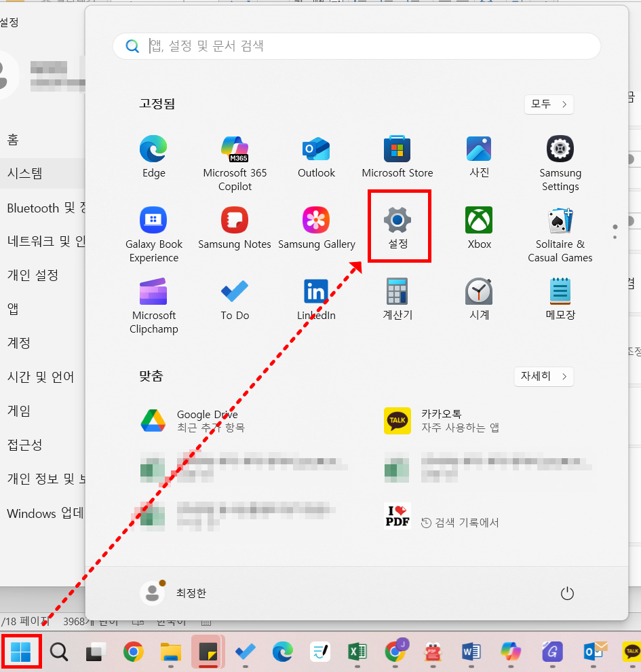Open 네트워크 category in Settings sidebar

[x=46, y=241]
